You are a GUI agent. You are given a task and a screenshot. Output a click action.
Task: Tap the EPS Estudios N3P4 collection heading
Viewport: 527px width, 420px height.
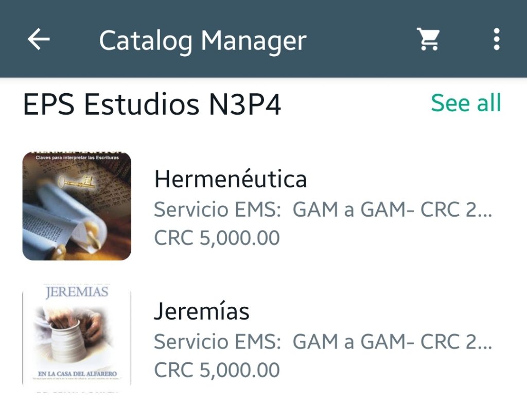click(152, 105)
